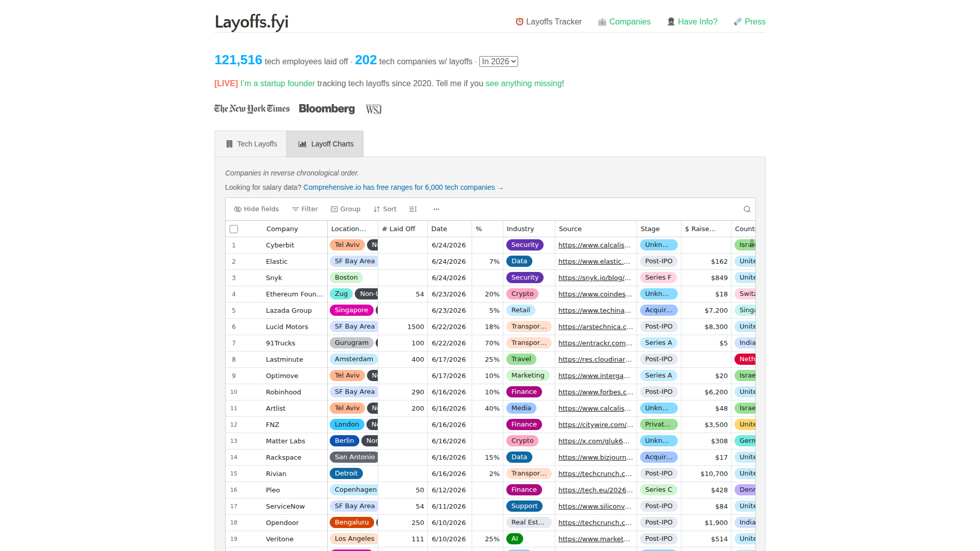Click the 70% value in 91Trucks row
Screen dimensions: 980x551
coord(492,343)
